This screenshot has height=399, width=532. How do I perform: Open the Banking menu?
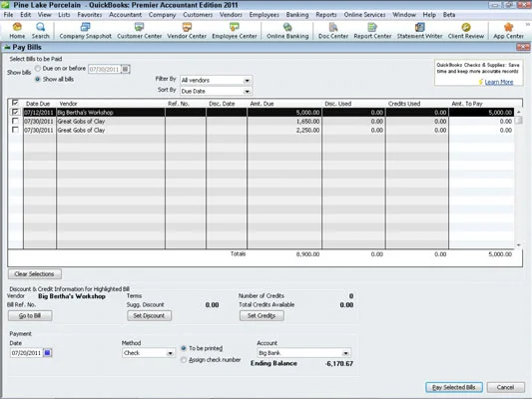(x=297, y=15)
